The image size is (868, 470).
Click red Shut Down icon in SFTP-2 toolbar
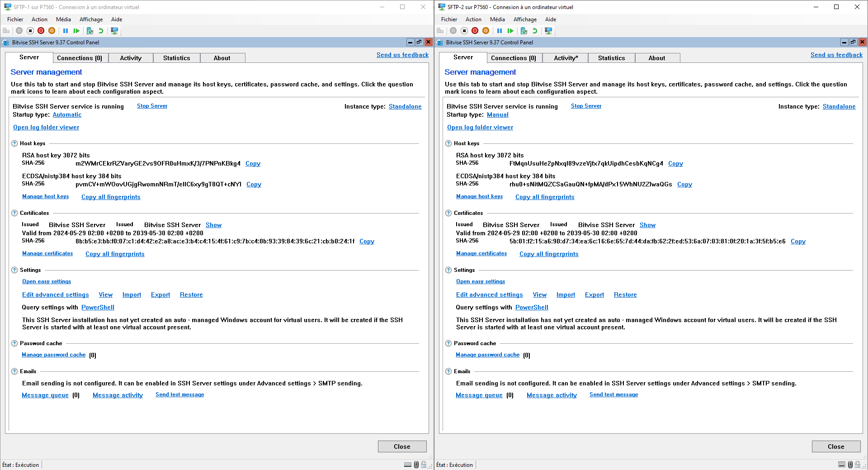(475, 31)
